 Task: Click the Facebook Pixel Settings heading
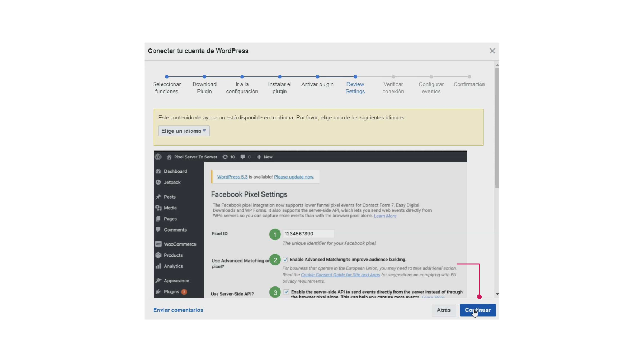249,194
